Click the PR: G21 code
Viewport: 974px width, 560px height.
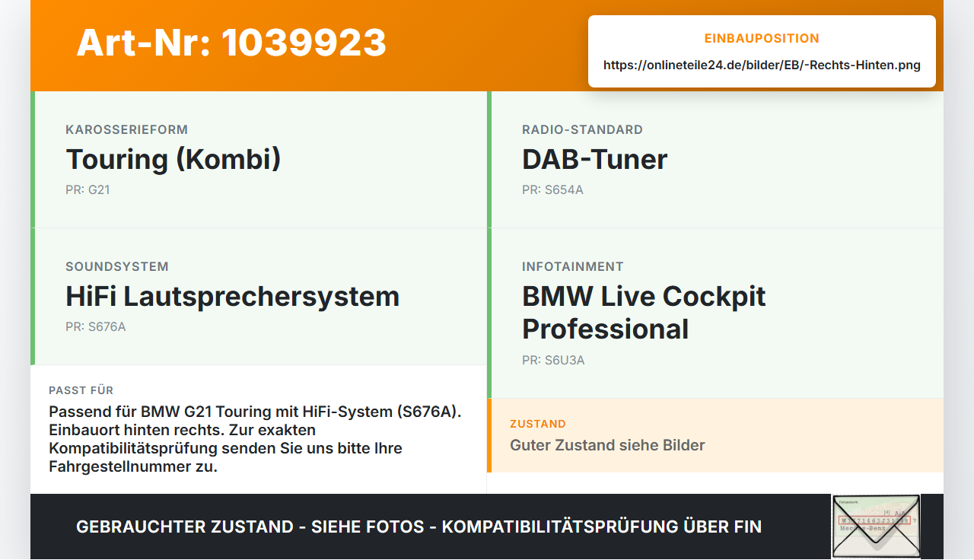tap(88, 189)
